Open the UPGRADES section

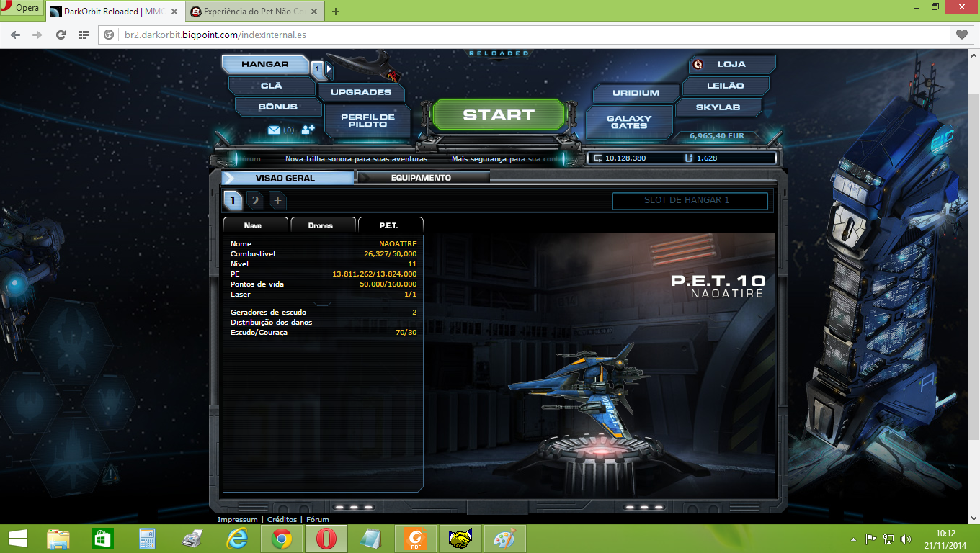[x=361, y=92]
